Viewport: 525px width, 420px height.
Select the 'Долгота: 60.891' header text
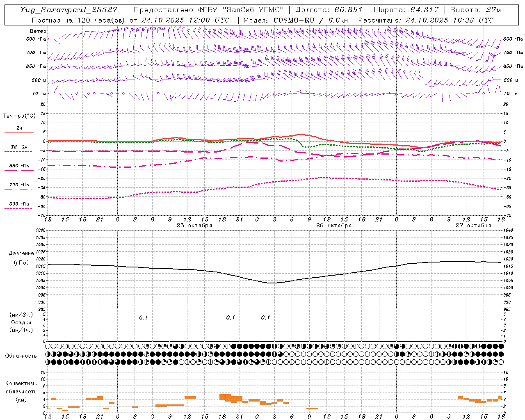pyautogui.click(x=329, y=10)
